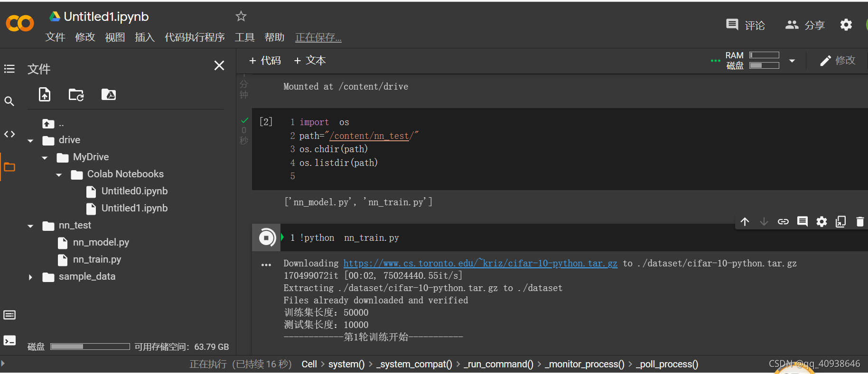Open cell settings gear in cell toolbar

[821, 221]
